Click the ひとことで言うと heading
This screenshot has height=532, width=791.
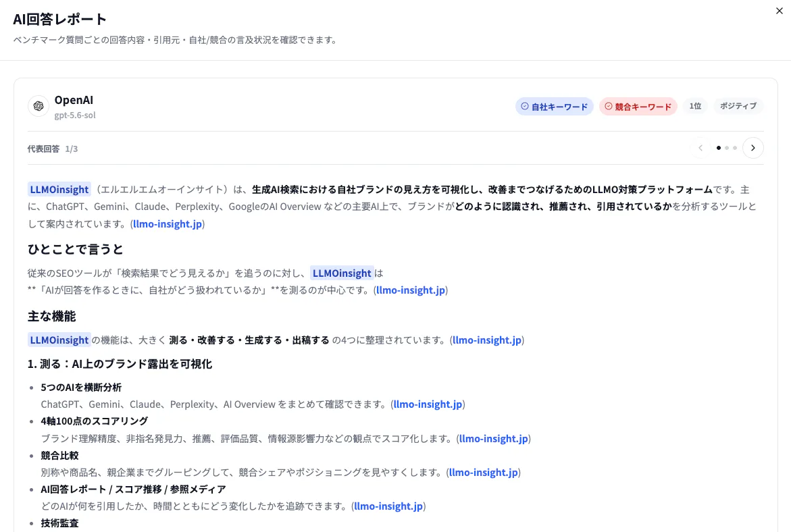pyautogui.click(x=75, y=249)
